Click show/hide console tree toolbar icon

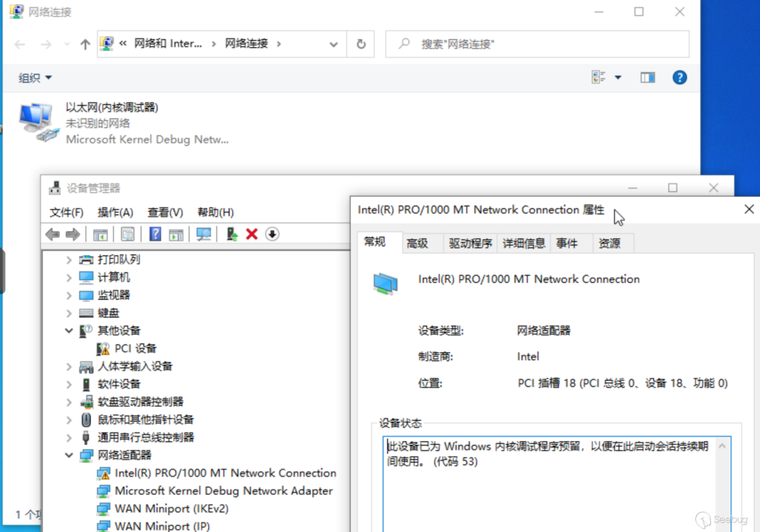tap(101, 234)
